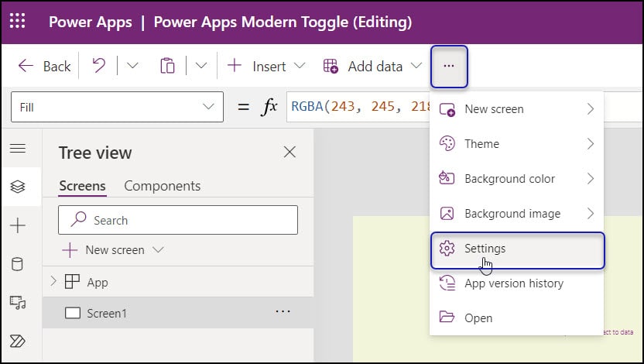The height and width of the screenshot is (364, 644).
Task: Click the Settings gear icon
Action: point(447,248)
